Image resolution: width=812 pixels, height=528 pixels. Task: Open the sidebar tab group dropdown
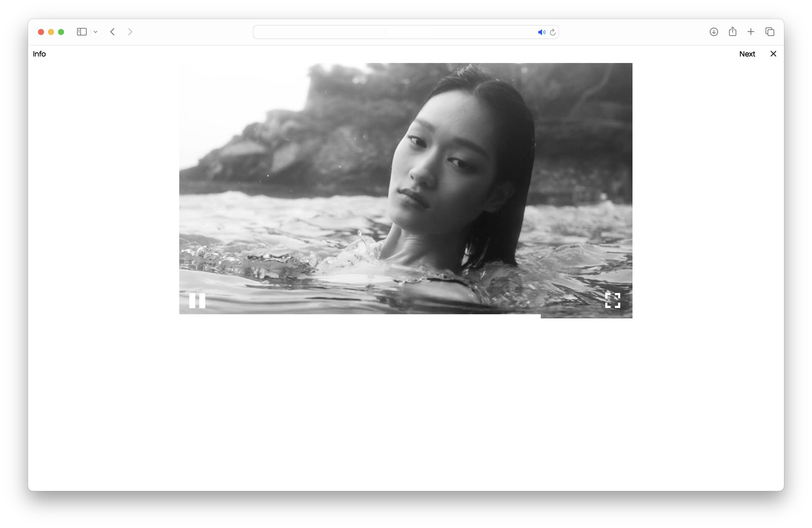click(95, 32)
